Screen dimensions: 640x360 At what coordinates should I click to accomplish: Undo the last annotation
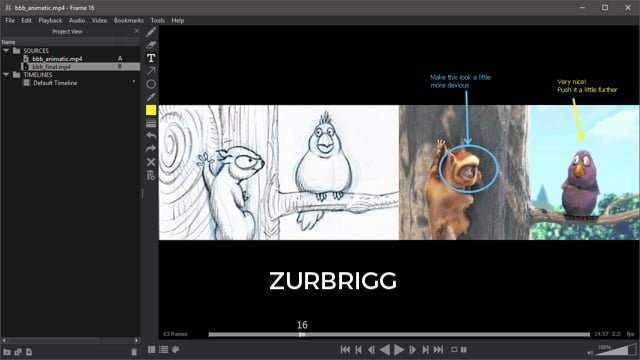151,136
